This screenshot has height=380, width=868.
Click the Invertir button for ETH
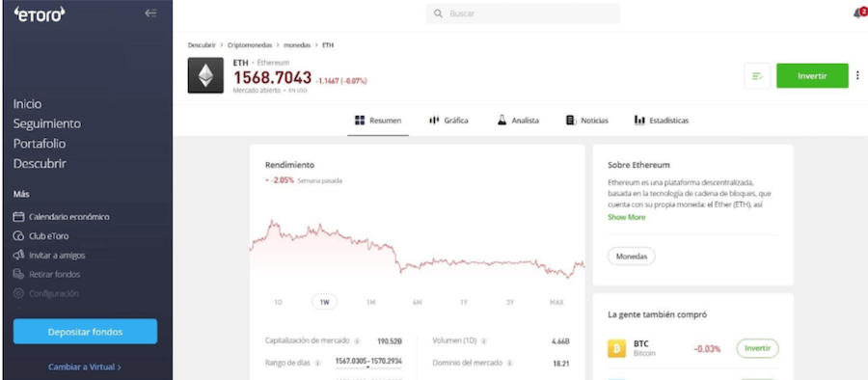812,76
